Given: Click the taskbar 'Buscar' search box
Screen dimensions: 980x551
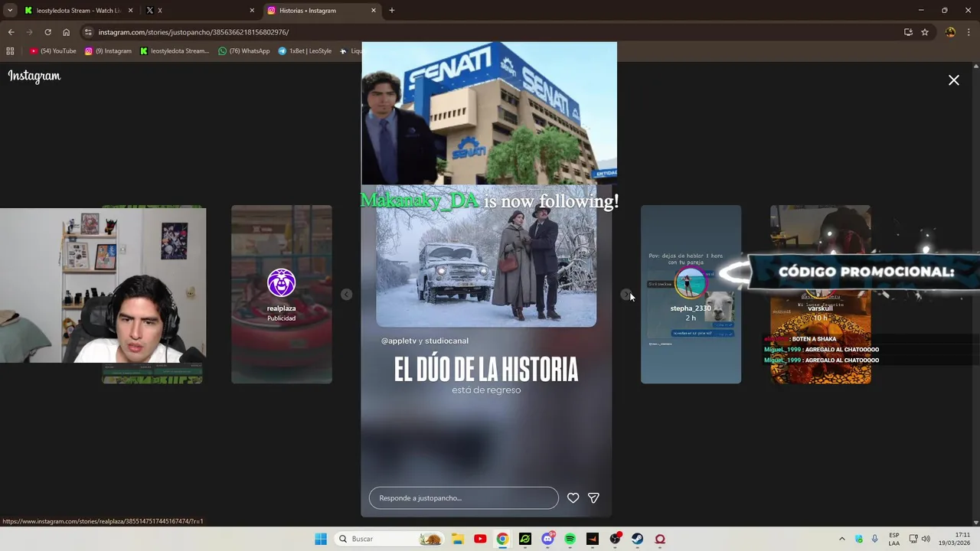Looking at the screenshot, I should pos(390,539).
